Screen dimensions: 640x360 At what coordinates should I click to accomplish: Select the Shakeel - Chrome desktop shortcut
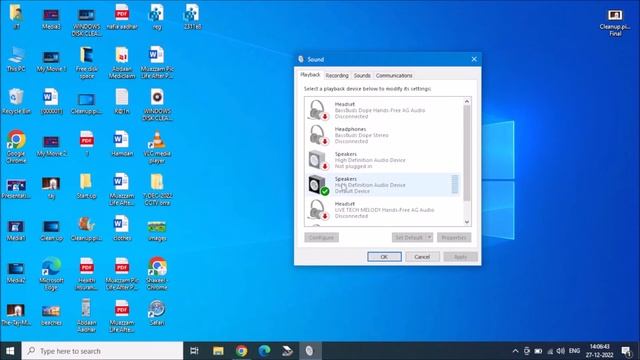(157, 274)
